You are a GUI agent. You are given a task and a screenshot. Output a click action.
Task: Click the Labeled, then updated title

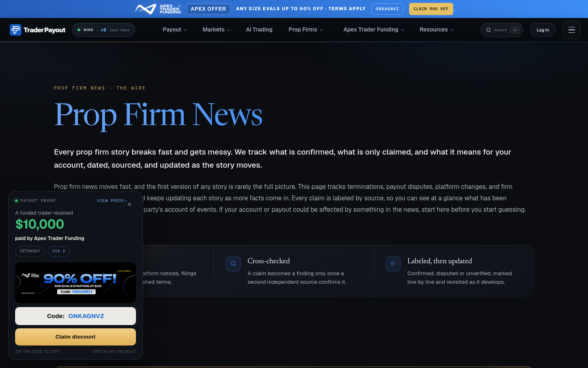pos(440,261)
